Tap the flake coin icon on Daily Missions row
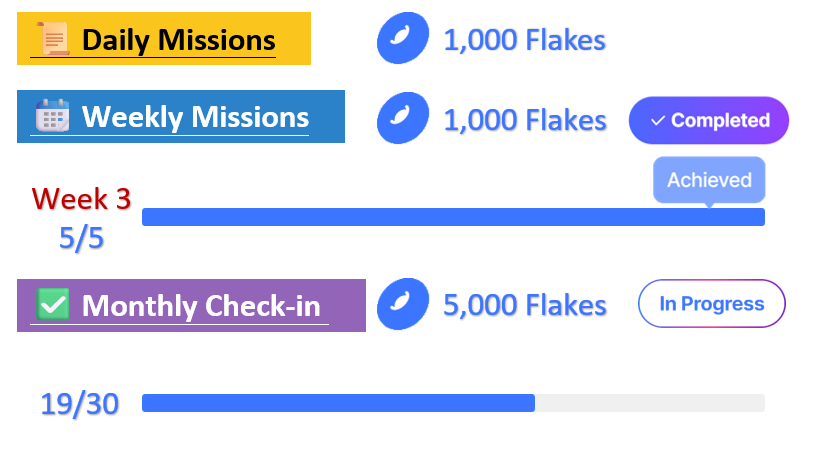 pos(403,40)
